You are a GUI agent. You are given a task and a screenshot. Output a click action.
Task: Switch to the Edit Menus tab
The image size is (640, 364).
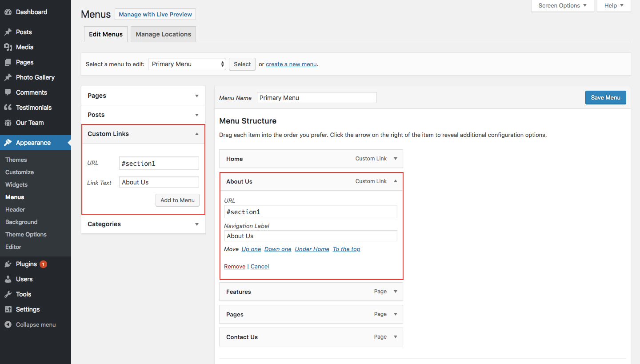click(x=106, y=34)
